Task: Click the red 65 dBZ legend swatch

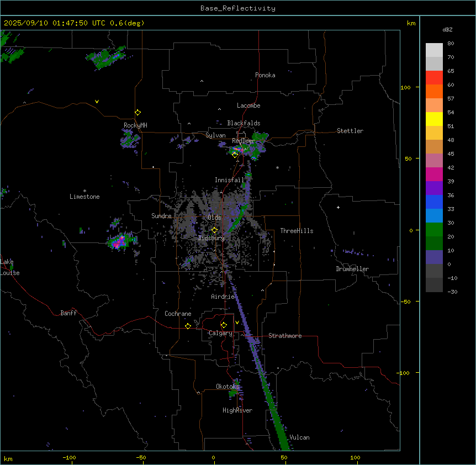Action: click(434, 77)
